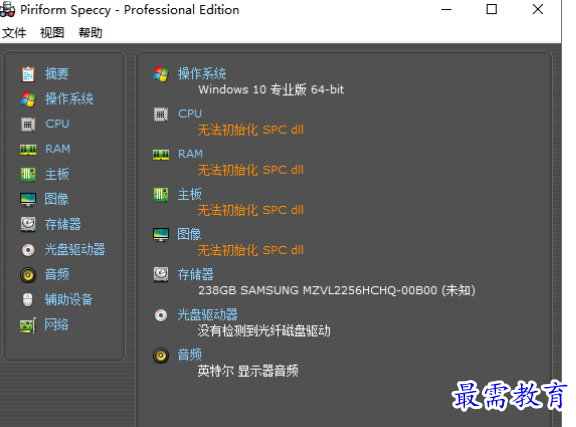Viewport: 576px width, 427px height.
Task: Click the 操作系统 Windows icon in summary panel
Action: click(161, 74)
